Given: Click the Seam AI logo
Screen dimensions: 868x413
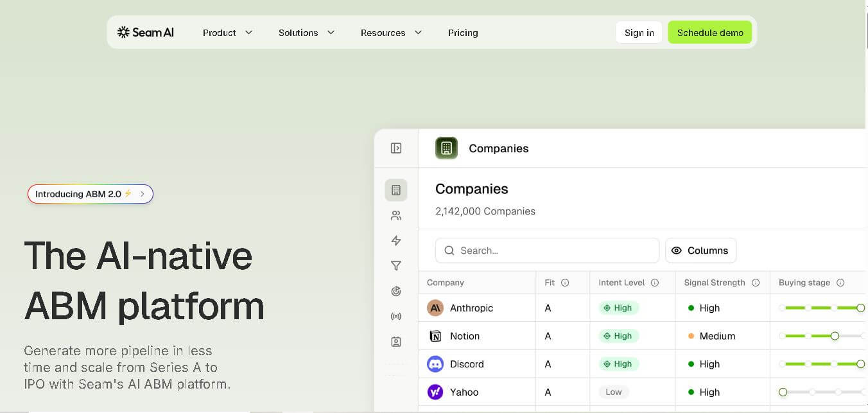Looking at the screenshot, I should pyautogui.click(x=146, y=32).
